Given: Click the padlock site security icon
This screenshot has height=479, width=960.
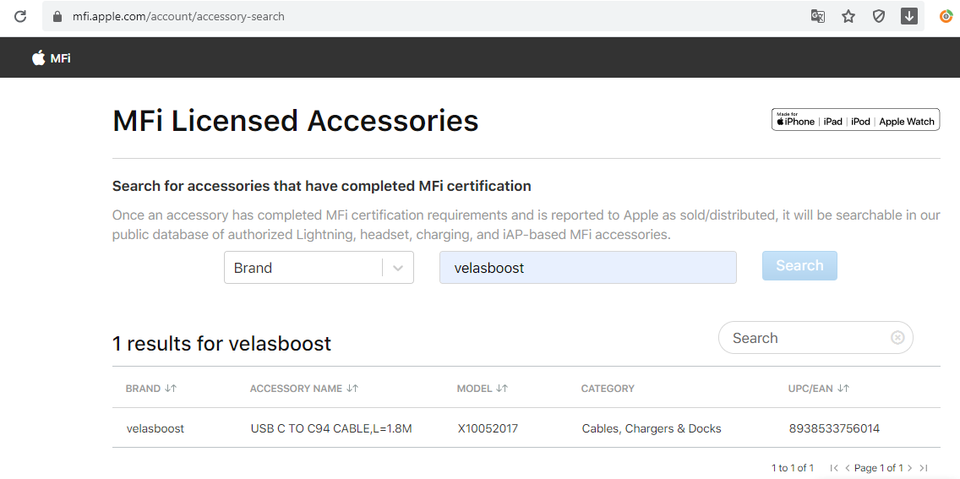Looking at the screenshot, I should pos(58,17).
